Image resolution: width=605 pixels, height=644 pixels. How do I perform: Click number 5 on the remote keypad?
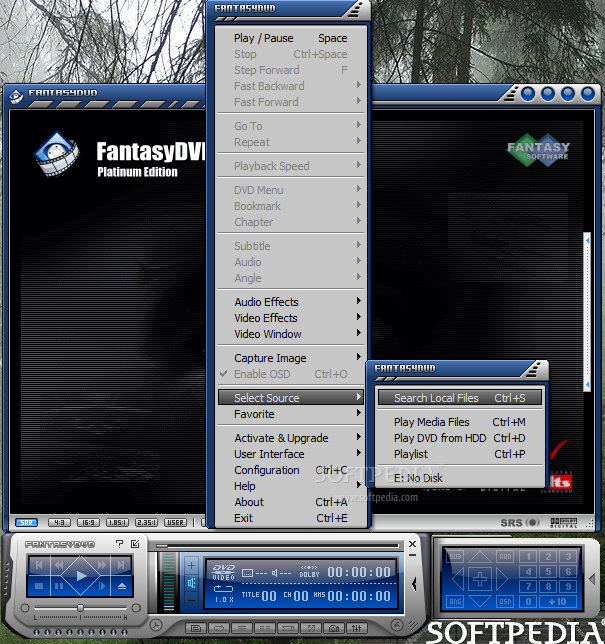[548, 571]
